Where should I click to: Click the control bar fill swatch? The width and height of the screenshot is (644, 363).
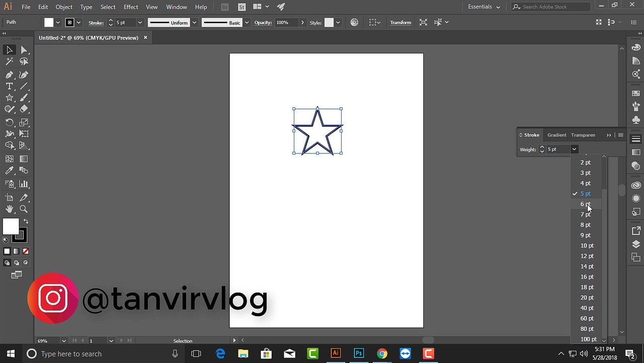[48, 23]
